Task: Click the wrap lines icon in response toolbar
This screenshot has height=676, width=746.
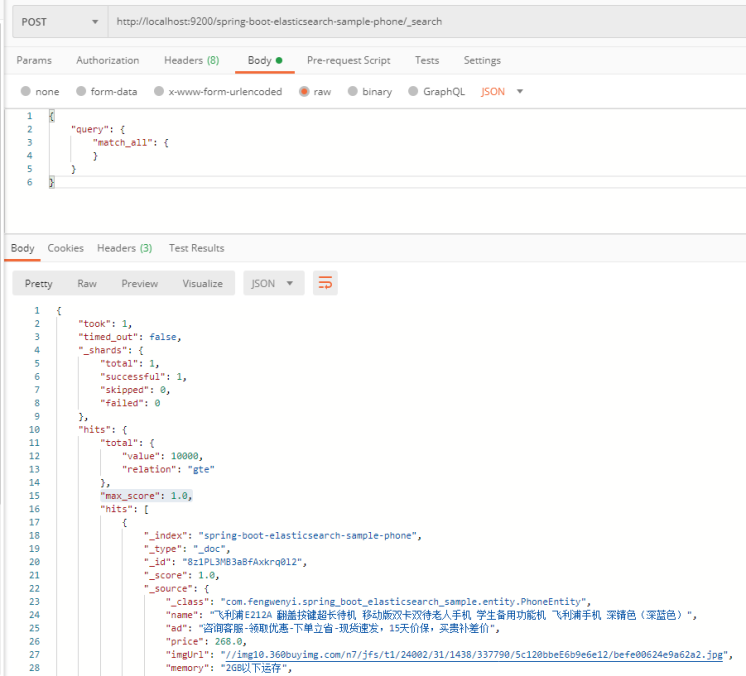Action: coord(325,283)
